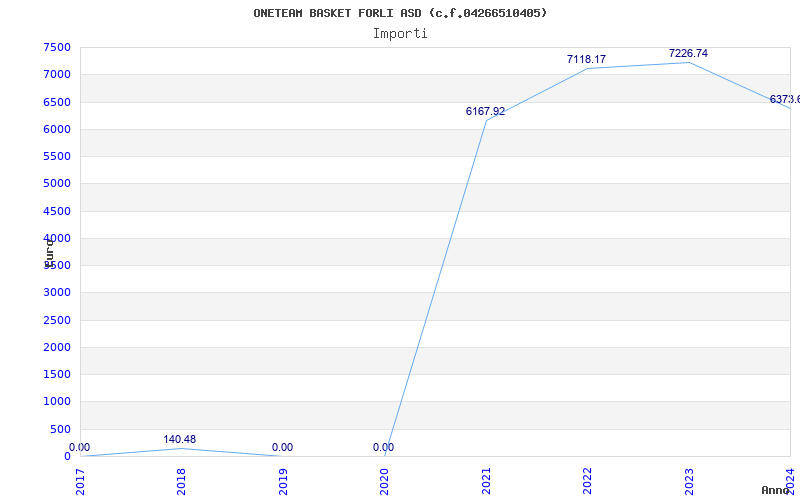Click the 2019 x-axis year label
800x500 pixels.
[x=283, y=482]
